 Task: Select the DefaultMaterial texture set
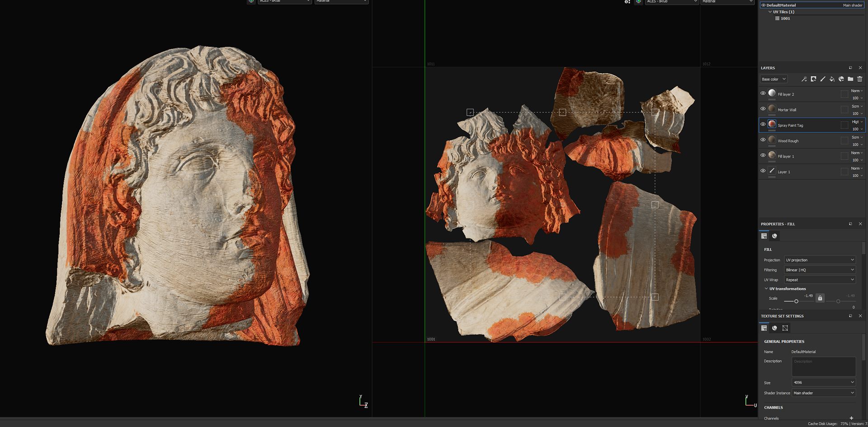click(811, 5)
